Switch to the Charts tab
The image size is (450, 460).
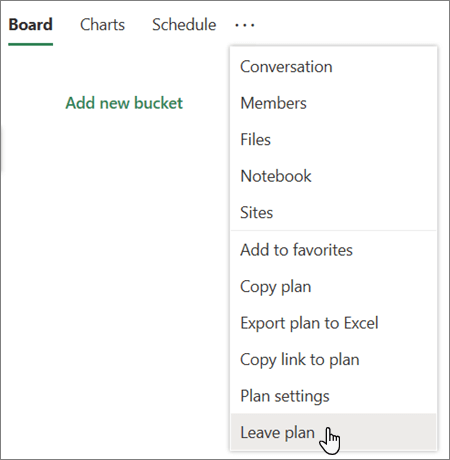click(102, 25)
